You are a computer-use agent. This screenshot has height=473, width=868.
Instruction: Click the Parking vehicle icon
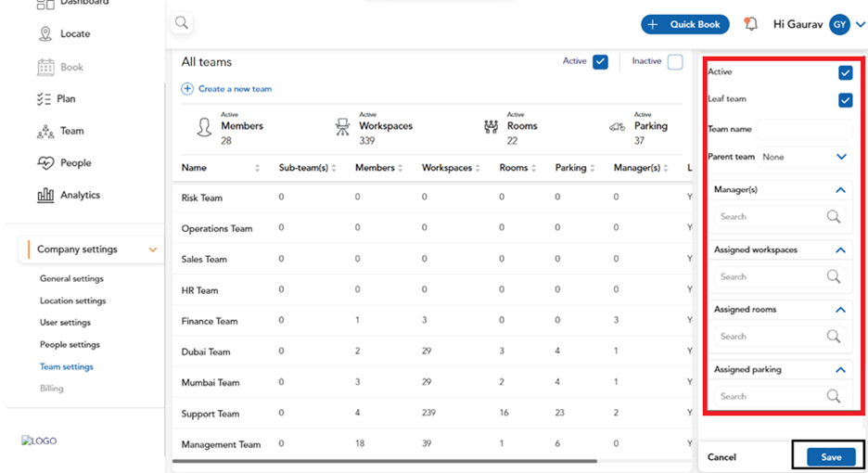pyautogui.click(x=618, y=127)
